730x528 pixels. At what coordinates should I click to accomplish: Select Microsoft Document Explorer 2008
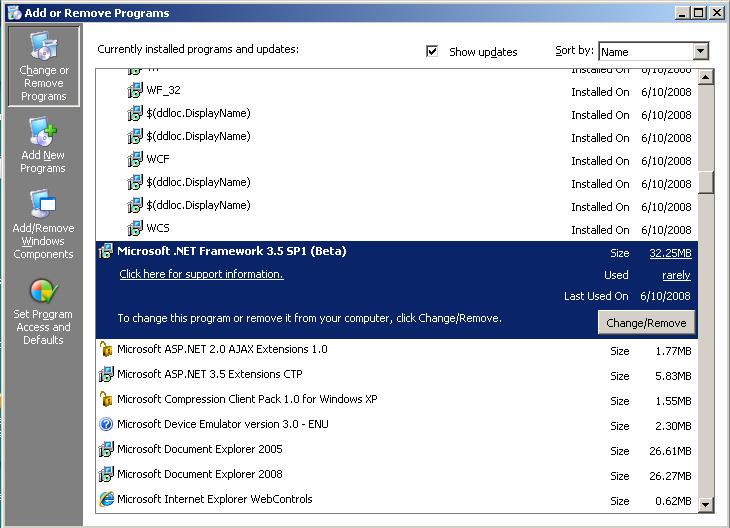click(397, 475)
